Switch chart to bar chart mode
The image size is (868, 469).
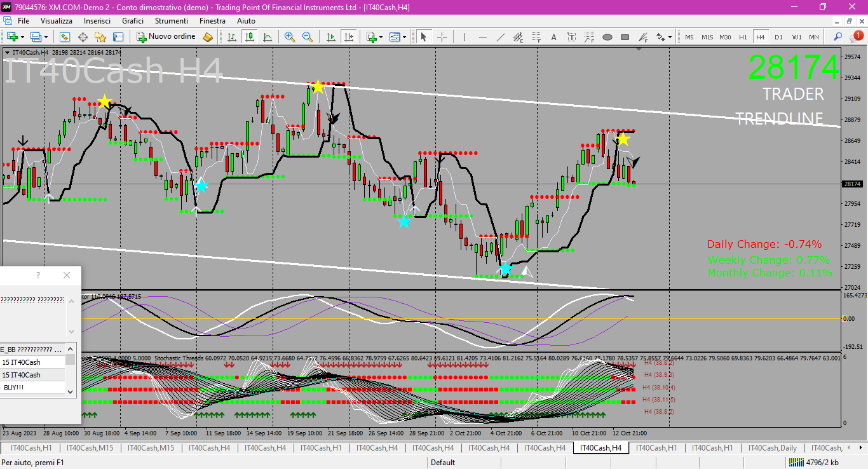pos(232,37)
